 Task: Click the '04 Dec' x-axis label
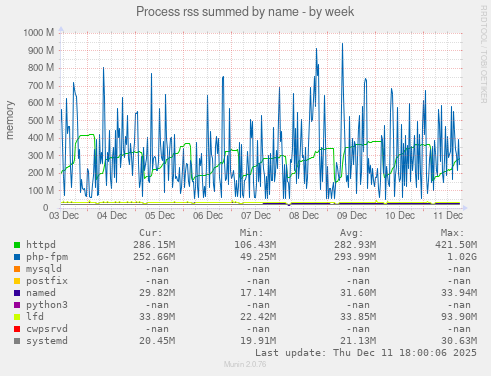(112, 215)
